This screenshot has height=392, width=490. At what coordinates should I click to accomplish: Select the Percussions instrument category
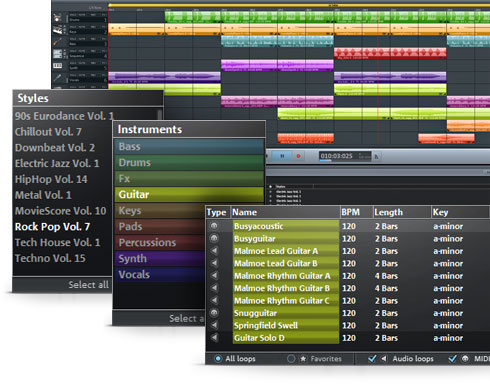160,243
